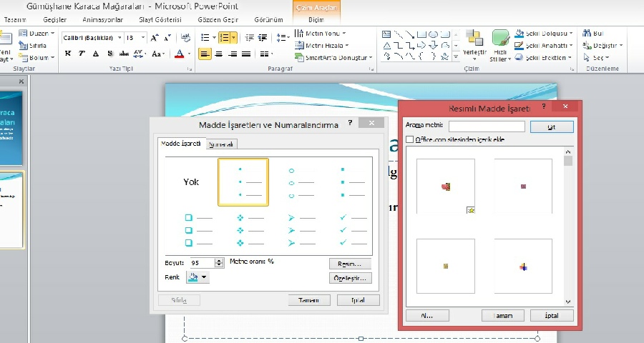
Task: Select the red strawberry picture bullet thumbnail
Action: tap(446, 187)
